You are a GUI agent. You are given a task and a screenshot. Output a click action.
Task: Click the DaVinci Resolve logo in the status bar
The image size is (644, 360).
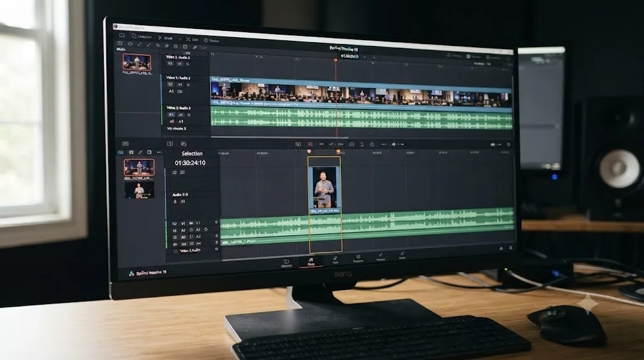(131, 273)
